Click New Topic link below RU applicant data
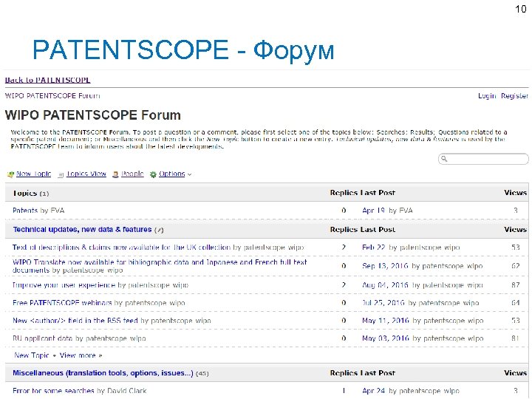This screenshot has width=532, height=399. pos(32,355)
